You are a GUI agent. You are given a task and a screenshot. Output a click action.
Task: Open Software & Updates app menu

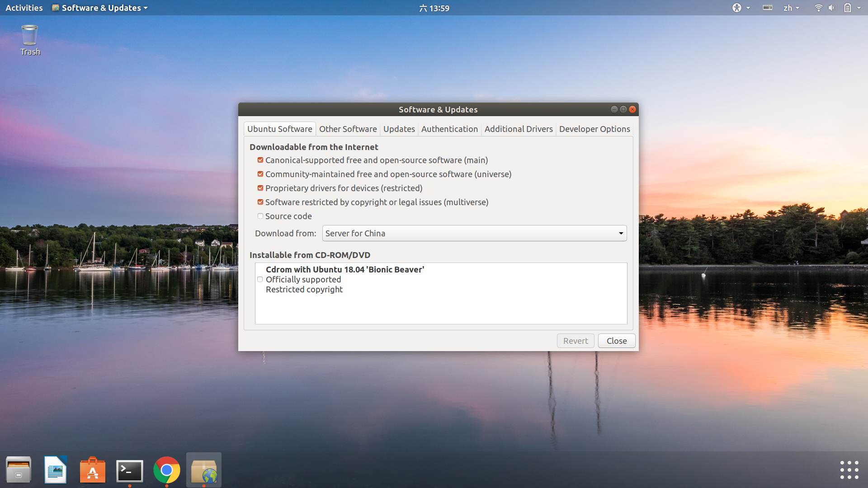coord(100,8)
